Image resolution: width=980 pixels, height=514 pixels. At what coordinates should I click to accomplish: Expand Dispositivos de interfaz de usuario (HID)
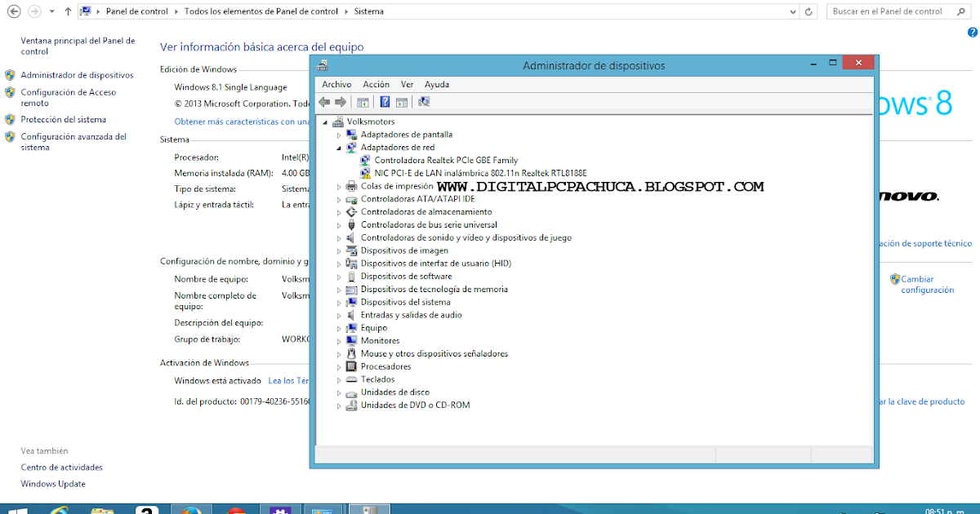[x=339, y=264]
